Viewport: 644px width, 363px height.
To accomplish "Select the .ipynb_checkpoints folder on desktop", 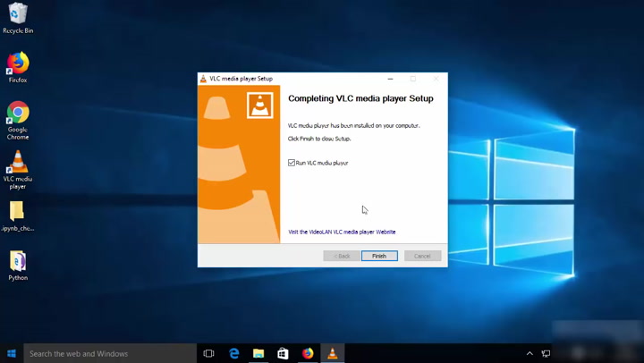I will coord(18,213).
